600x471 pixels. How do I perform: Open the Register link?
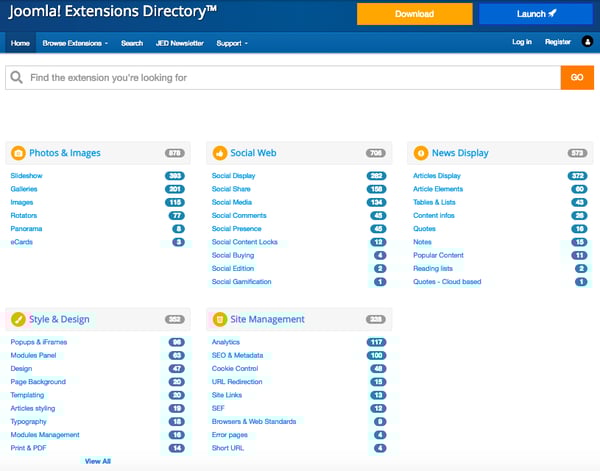pos(558,42)
